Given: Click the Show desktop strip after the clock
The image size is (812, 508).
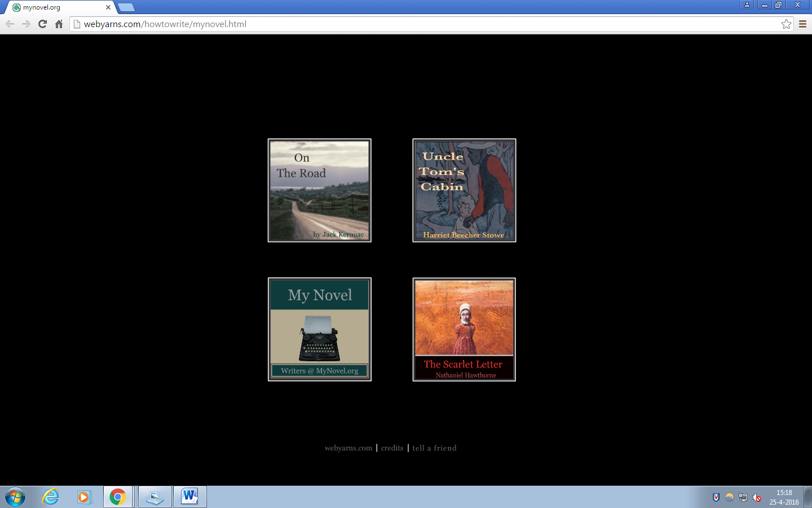Looking at the screenshot, I should point(807,497).
